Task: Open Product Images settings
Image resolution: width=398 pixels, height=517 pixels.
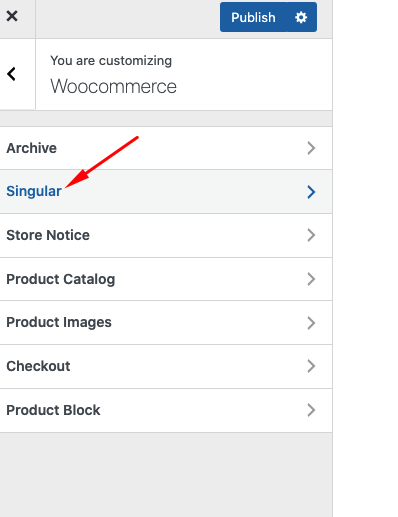Action: coord(166,323)
